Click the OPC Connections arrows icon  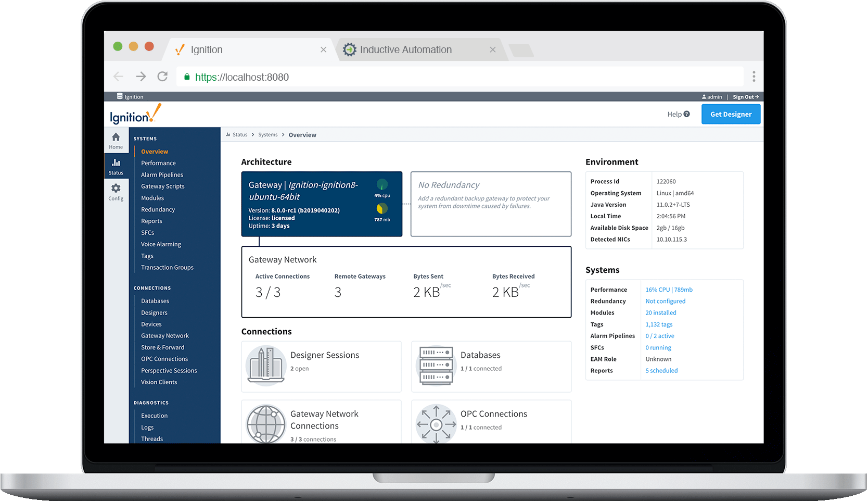tap(436, 424)
